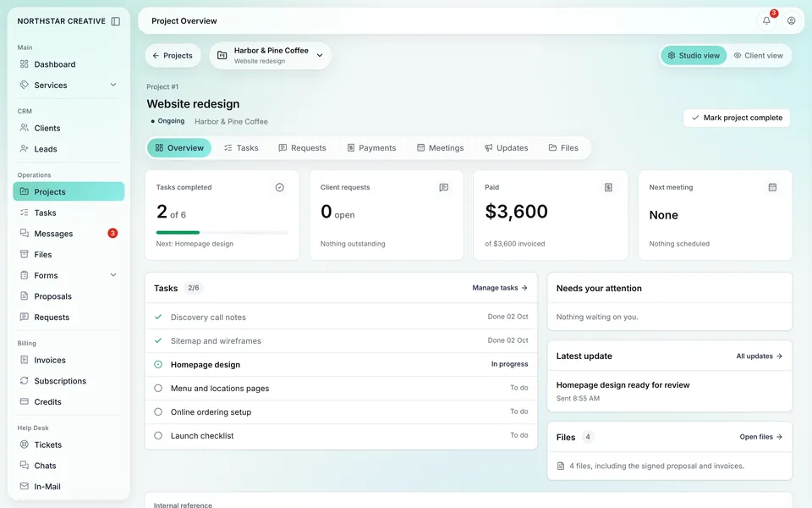Click the Clients people icon

click(x=24, y=128)
